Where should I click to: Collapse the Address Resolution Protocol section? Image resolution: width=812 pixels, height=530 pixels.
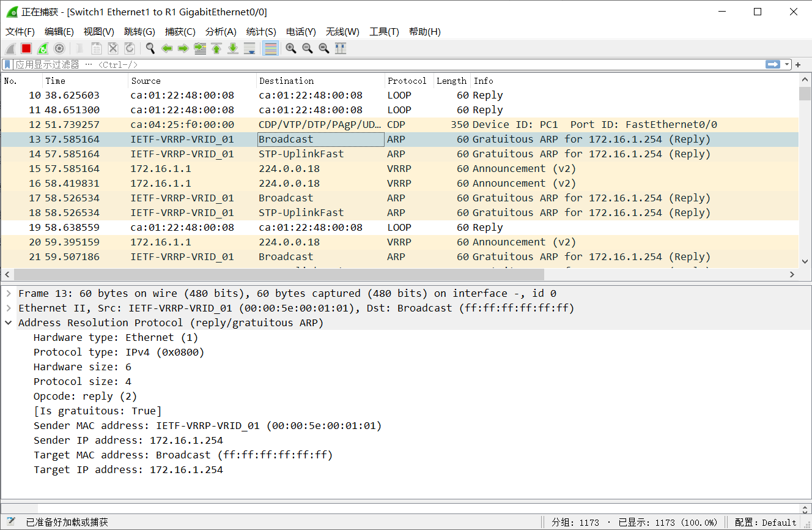point(8,323)
